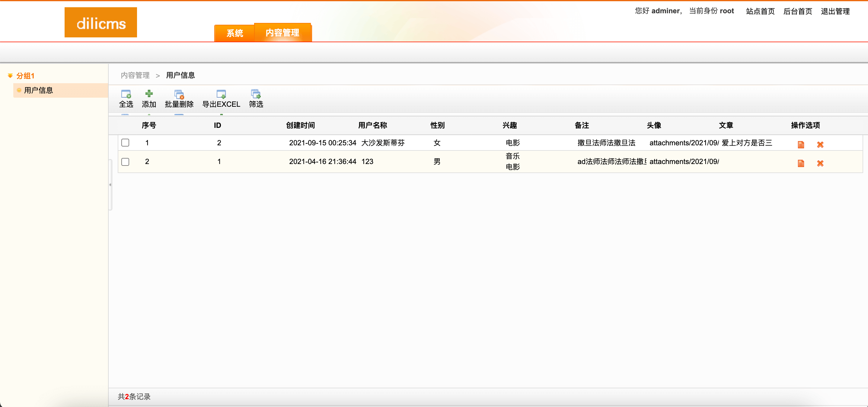Open the 站点首页 link
The image size is (868, 407).
pos(760,11)
